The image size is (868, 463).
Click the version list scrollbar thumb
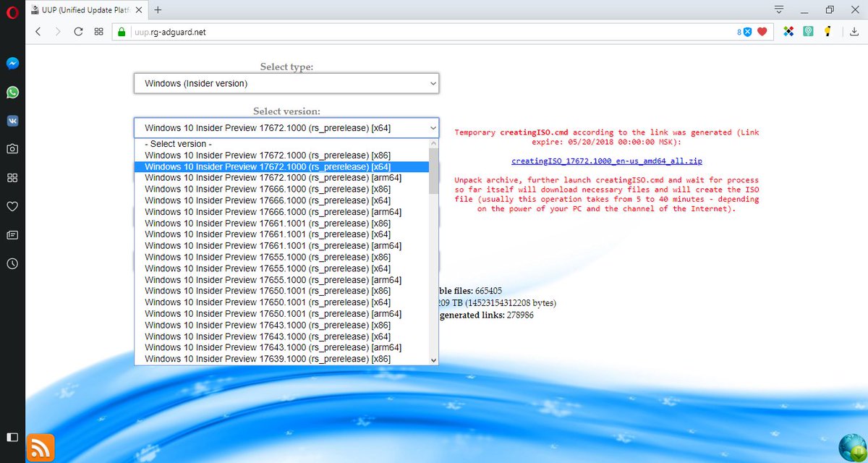pyautogui.click(x=433, y=171)
